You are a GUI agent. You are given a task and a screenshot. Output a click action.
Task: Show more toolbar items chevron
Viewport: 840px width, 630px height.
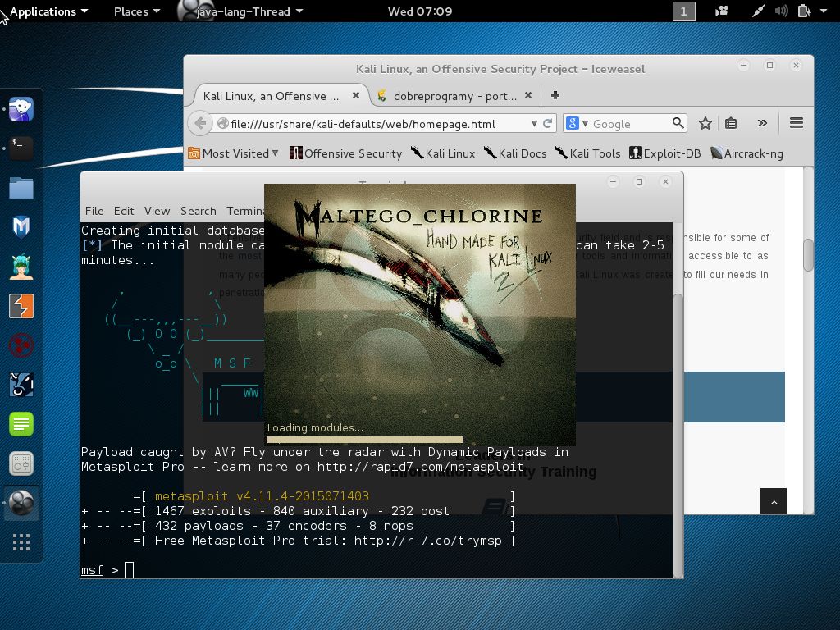762,123
